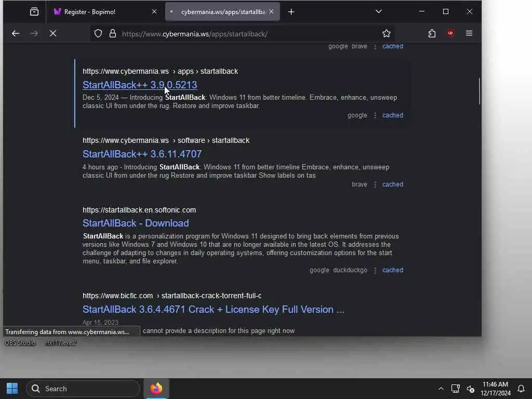Click the startallback.en.softonic.com URL text
The width and height of the screenshot is (532, 399).
click(139, 210)
